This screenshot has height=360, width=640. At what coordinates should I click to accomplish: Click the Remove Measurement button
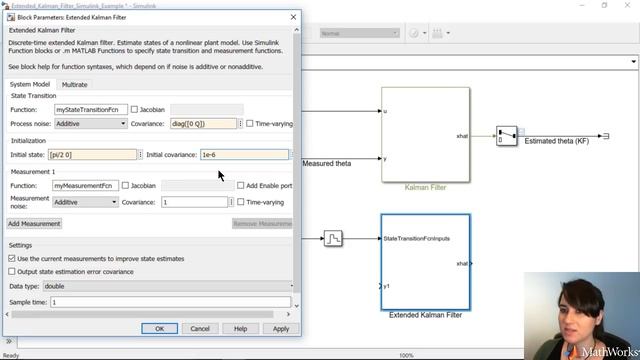(262, 224)
